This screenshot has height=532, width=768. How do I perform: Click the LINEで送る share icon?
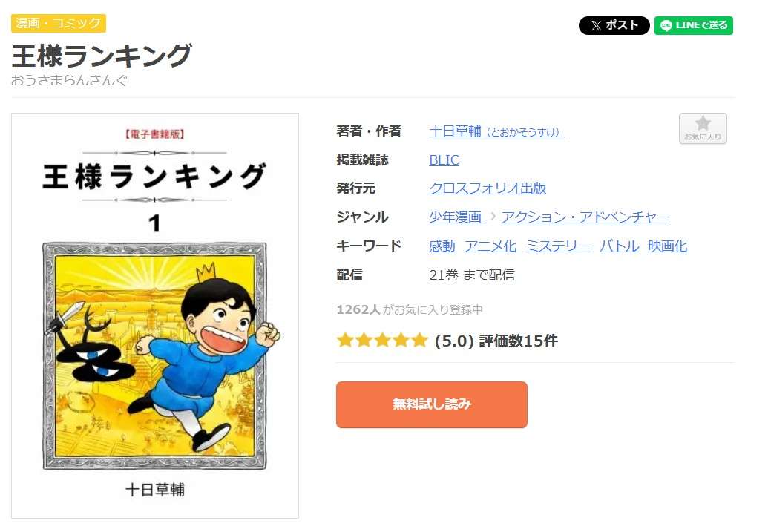(x=693, y=24)
